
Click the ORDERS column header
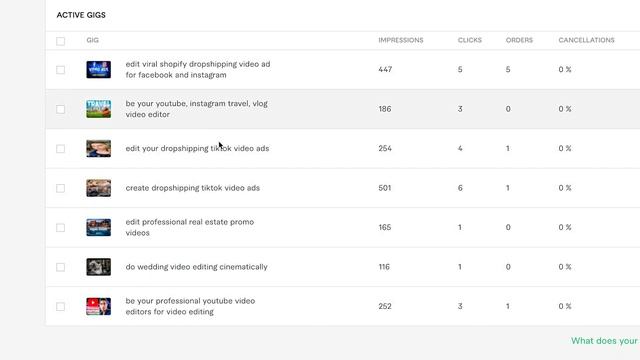(519, 40)
